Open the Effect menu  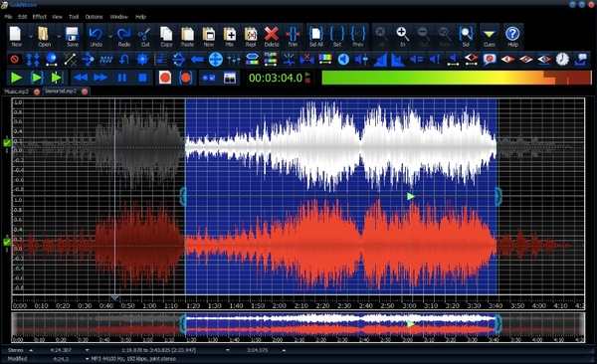39,17
